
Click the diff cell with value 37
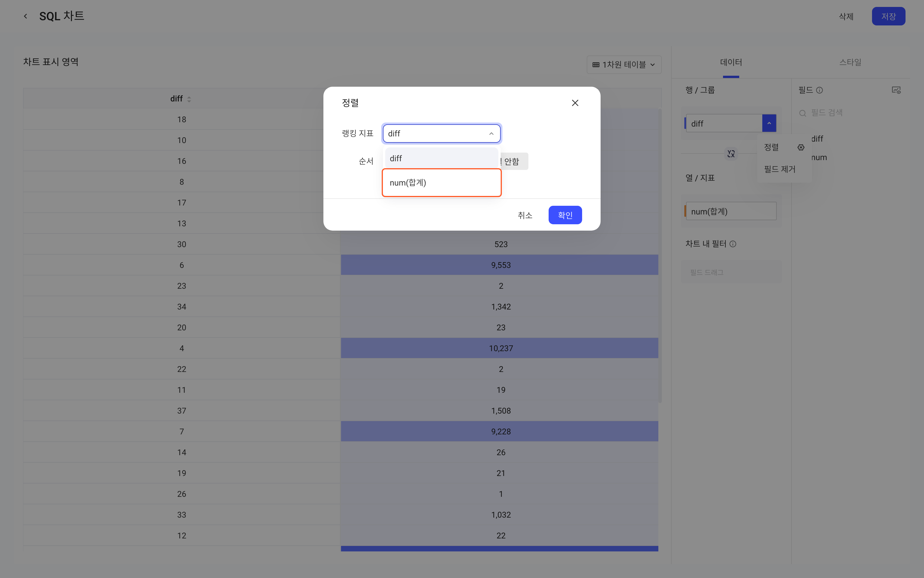[x=182, y=411]
